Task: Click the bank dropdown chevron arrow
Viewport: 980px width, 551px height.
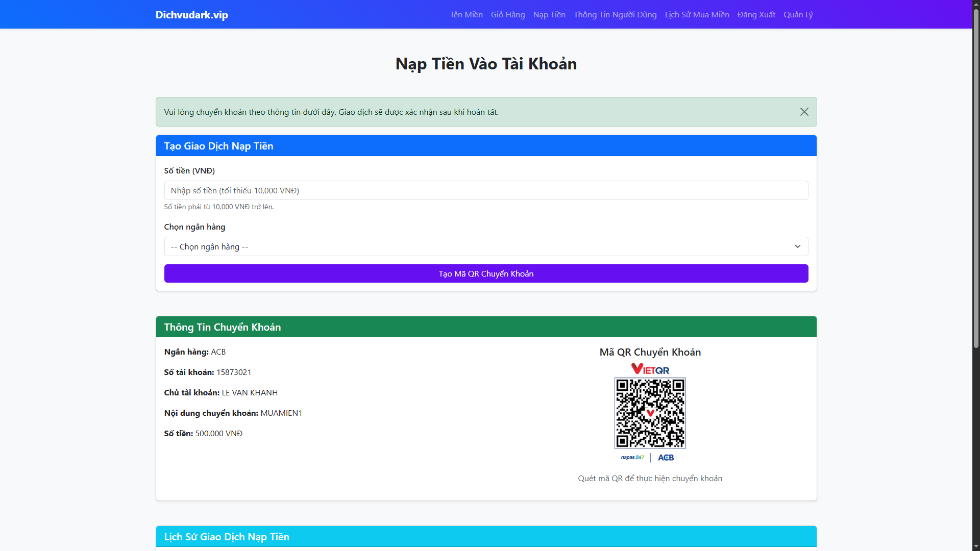Action: pos(797,246)
